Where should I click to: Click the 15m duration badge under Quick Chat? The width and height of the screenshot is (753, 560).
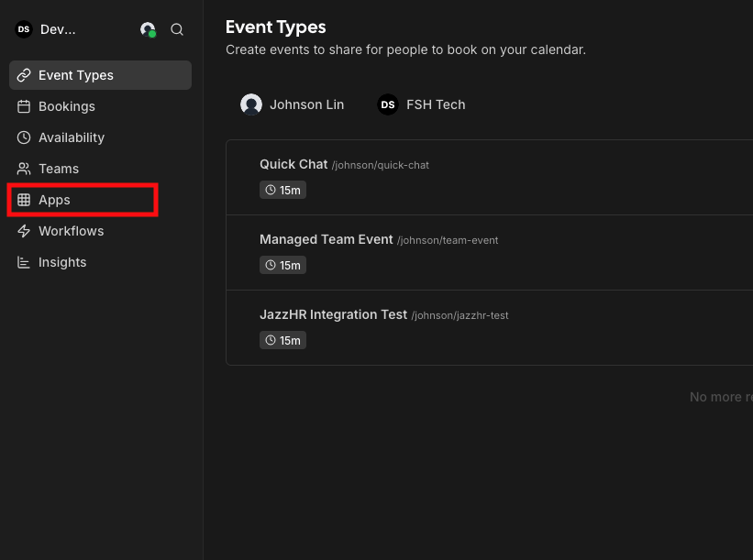point(282,190)
